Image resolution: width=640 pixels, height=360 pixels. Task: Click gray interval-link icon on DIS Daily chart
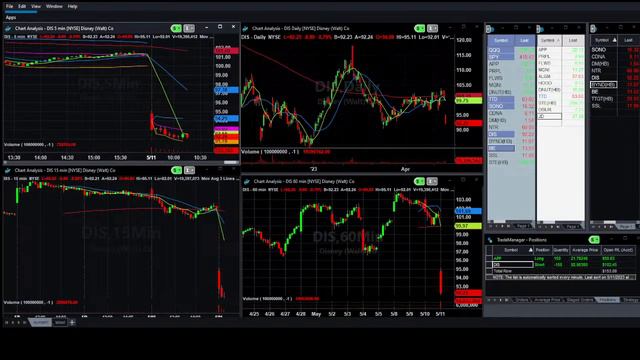click(432, 28)
